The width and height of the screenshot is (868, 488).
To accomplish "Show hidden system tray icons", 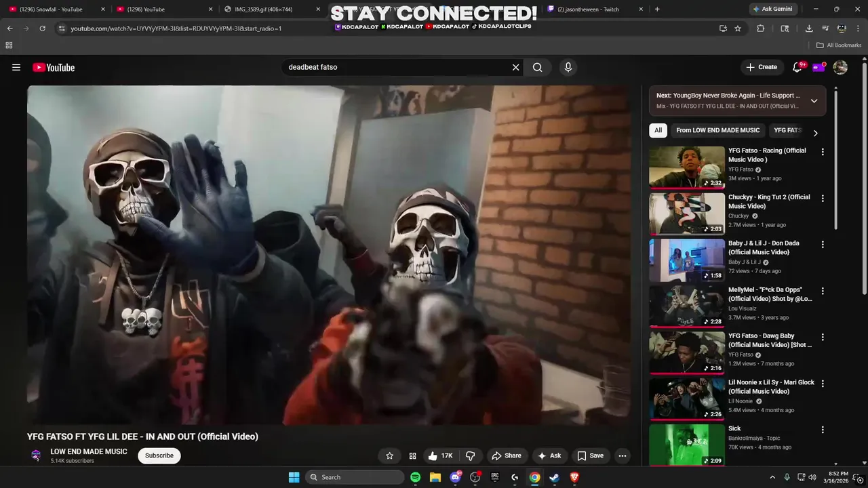I will (x=772, y=477).
